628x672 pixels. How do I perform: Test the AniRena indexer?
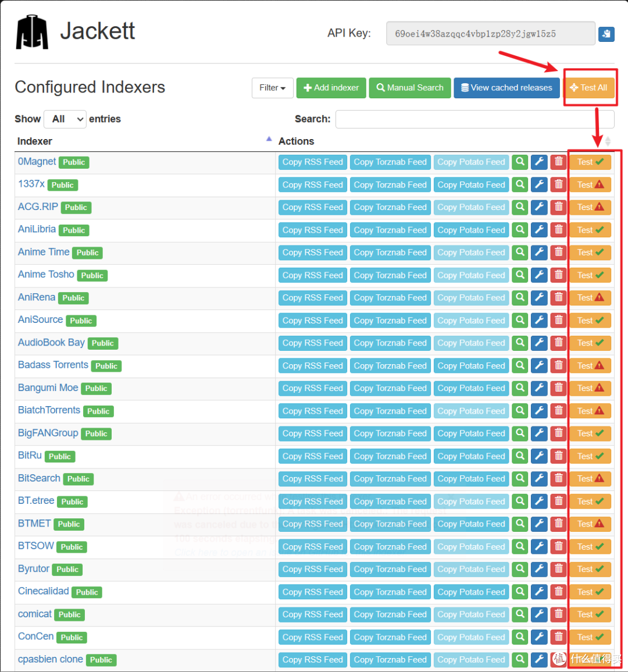[x=590, y=298]
